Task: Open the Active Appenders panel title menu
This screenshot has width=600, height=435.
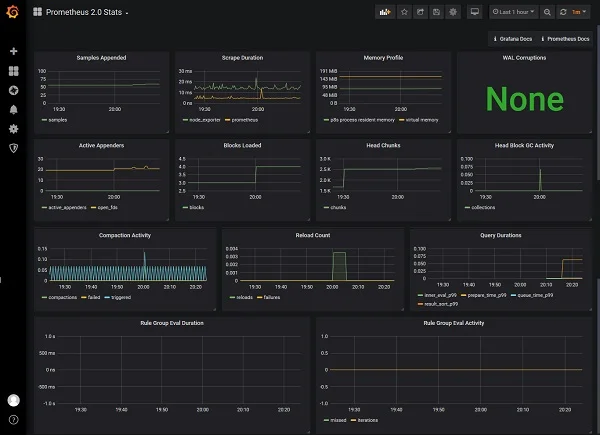Action: tap(101, 145)
